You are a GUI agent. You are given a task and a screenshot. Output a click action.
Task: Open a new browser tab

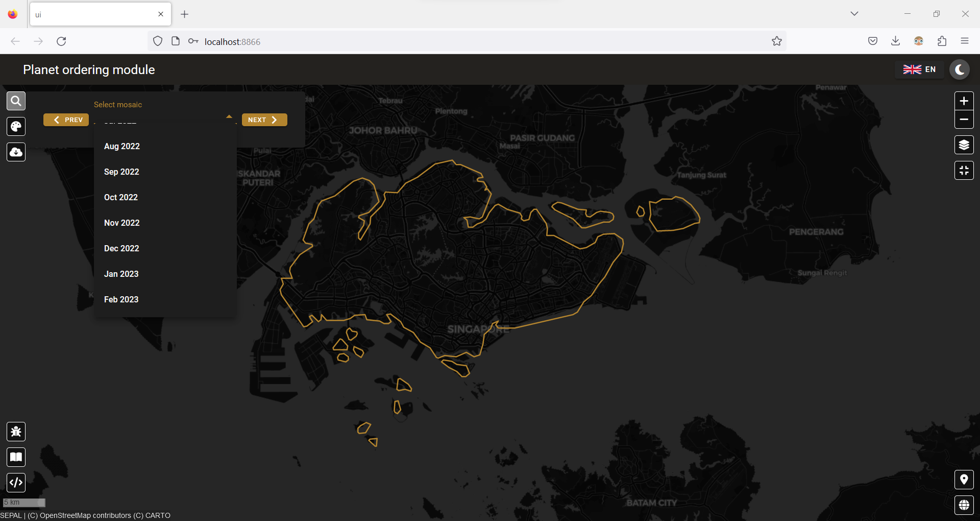click(x=185, y=14)
